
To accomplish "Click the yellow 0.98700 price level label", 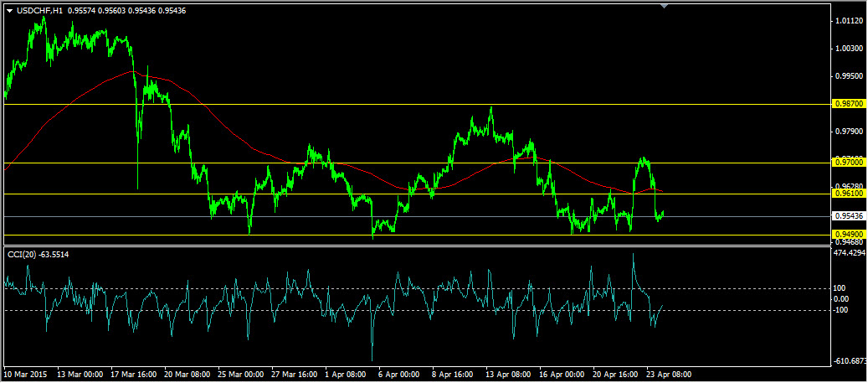I will [848, 104].
